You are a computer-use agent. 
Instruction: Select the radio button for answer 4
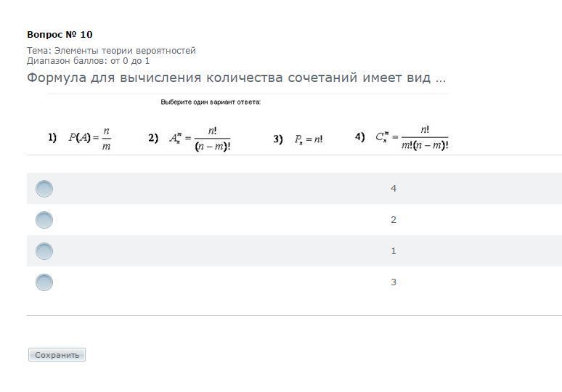44,189
